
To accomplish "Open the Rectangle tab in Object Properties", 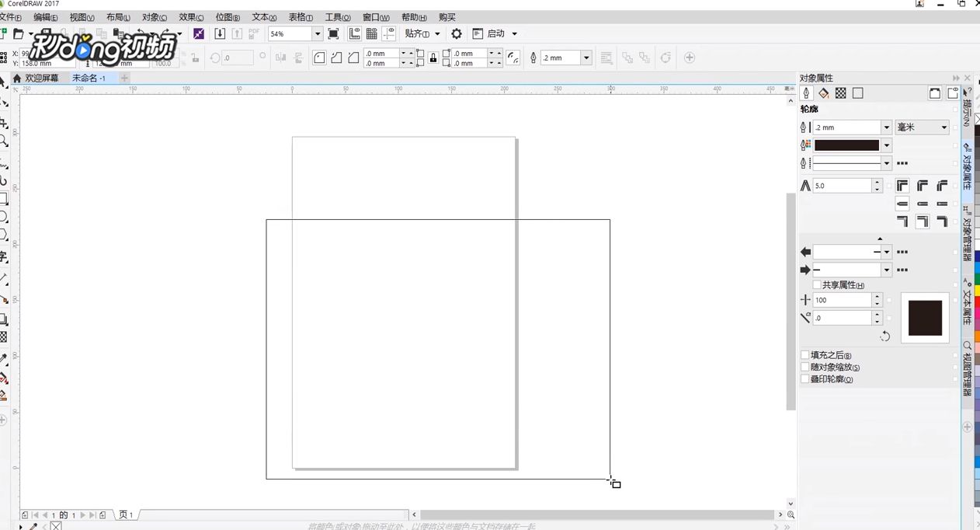I will point(857,93).
